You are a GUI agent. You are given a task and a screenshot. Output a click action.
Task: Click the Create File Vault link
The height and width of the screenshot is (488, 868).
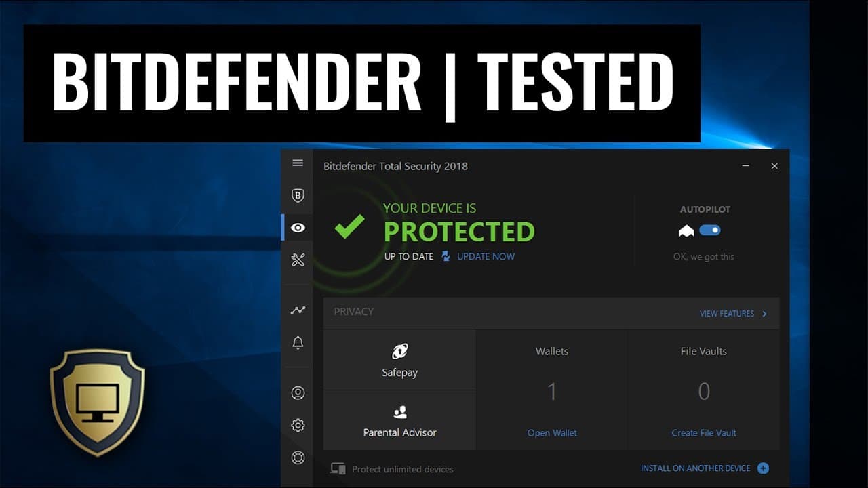click(x=704, y=432)
